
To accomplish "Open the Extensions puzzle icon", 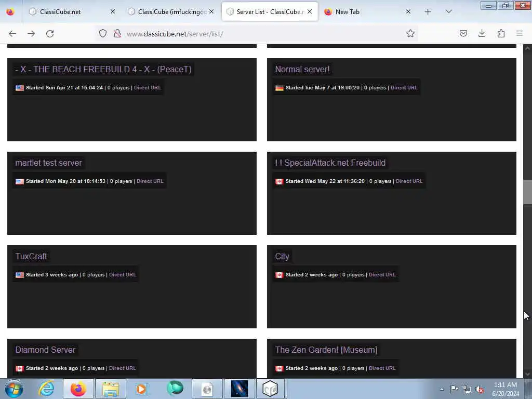I will point(501,33).
